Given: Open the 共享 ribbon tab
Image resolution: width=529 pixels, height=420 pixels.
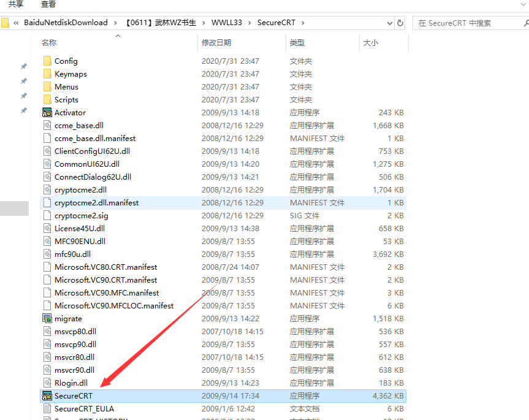Looking at the screenshot, I should click(16, 4).
